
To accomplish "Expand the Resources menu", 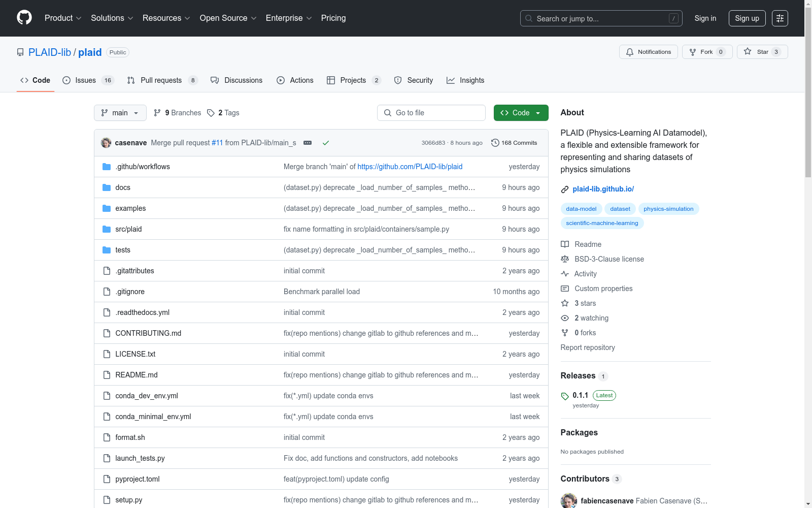I will point(166,18).
